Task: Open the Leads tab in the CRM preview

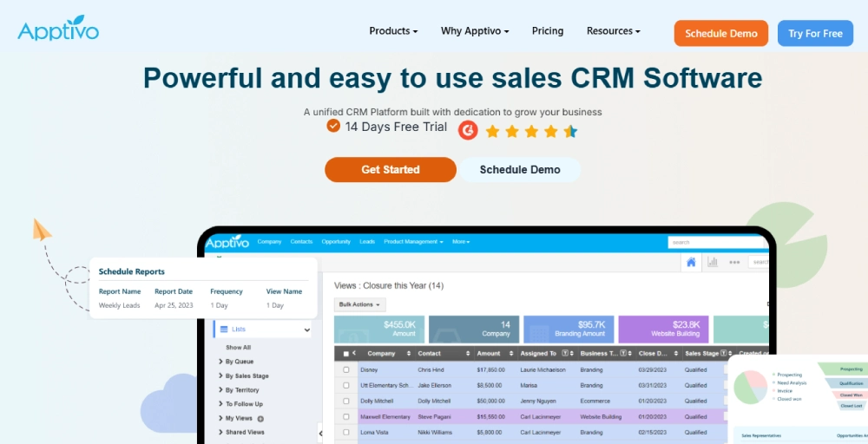Action: pyautogui.click(x=367, y=242)
